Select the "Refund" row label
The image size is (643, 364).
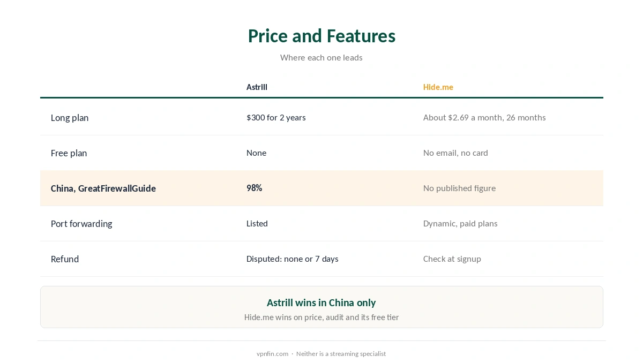click(x=65, y=259)
